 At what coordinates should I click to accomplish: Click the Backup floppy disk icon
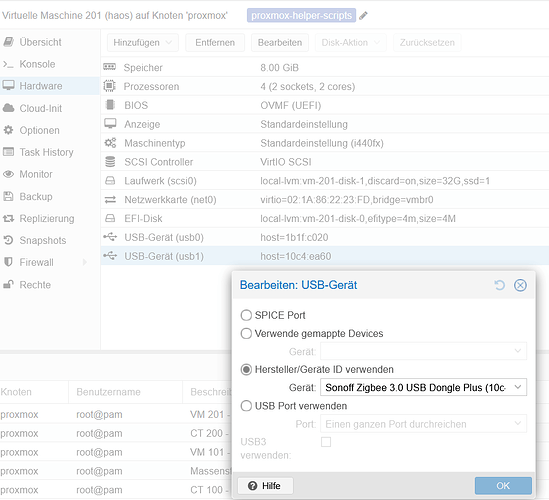(8, 196)
